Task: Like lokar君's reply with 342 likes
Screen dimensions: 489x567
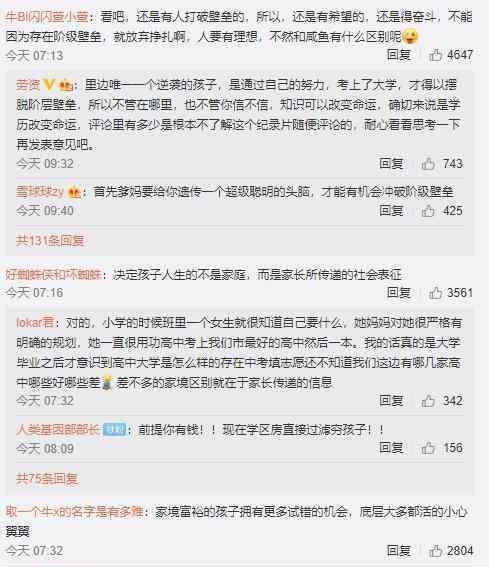Action: tap(428, 401)
